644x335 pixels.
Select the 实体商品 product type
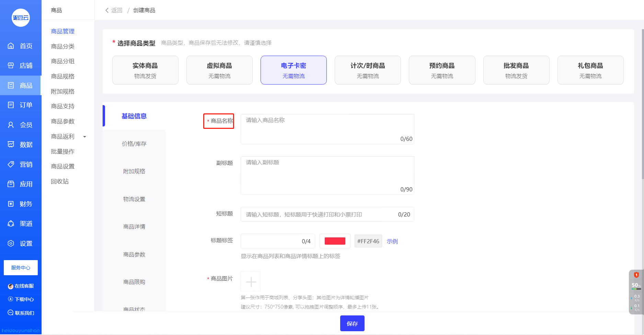[145, 70]
